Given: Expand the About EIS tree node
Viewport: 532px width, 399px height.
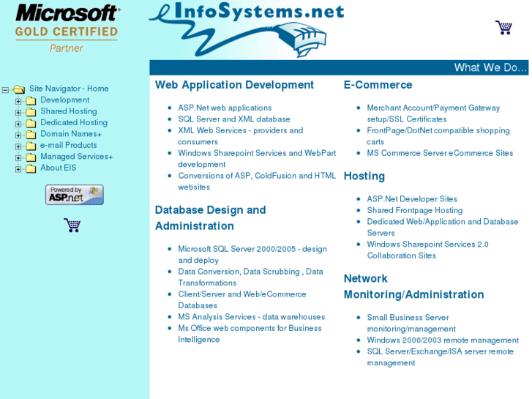Looking at the screenshot, I should click(18, 169).
